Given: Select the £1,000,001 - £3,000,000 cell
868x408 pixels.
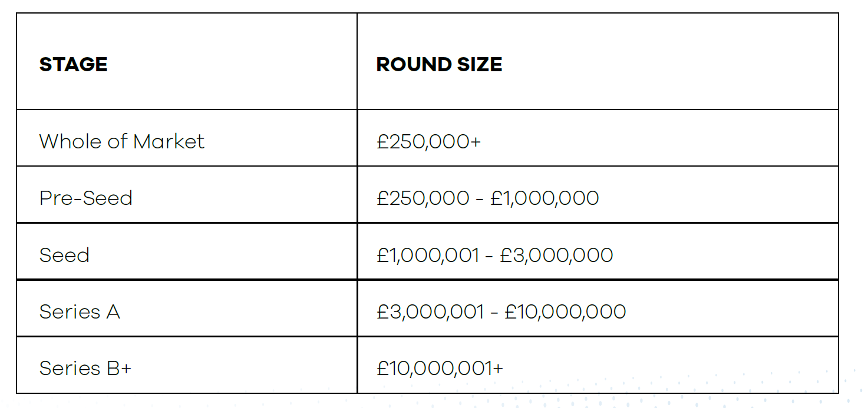Looking at the screenshot, I should point(598,251).
